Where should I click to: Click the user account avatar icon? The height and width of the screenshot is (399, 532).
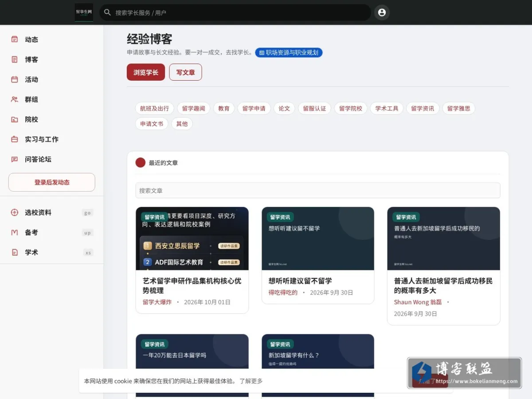382,12
